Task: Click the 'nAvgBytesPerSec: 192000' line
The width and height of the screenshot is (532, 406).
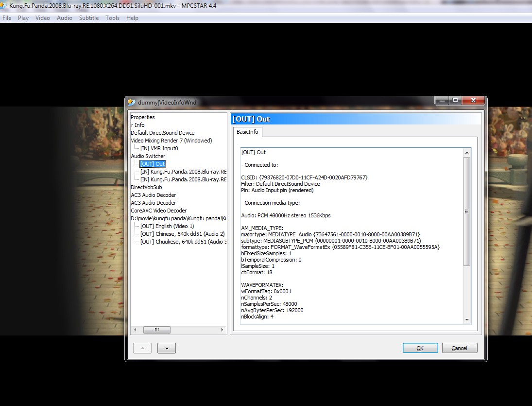Action: coord(272,310)
